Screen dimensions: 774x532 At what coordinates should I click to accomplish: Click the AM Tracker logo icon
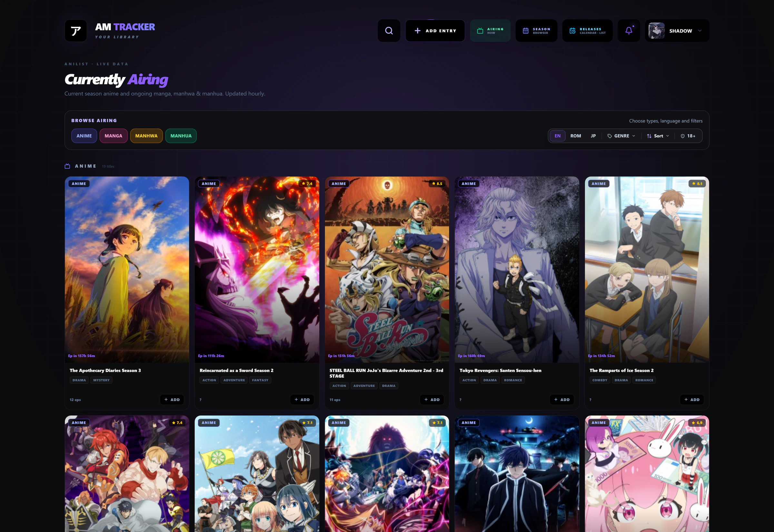76,31
